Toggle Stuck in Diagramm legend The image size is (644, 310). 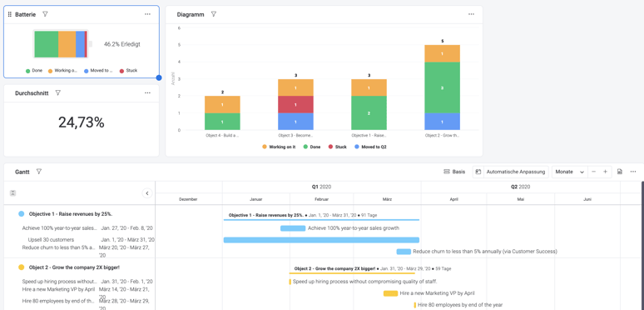337,147
